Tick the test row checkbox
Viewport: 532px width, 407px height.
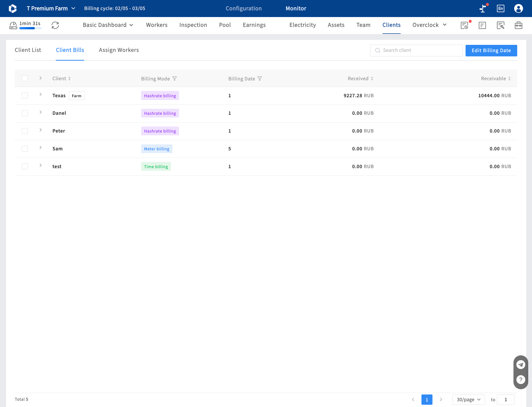tap(25, 166)
